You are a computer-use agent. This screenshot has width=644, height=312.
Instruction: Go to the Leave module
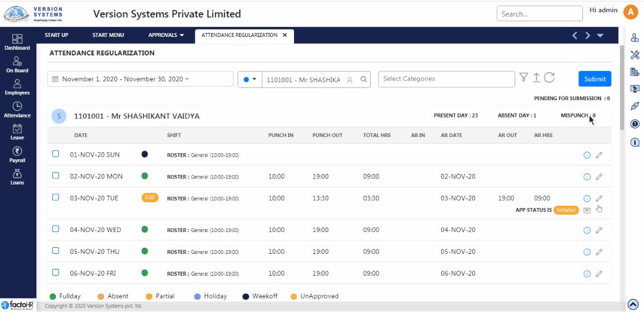[17, 131]
